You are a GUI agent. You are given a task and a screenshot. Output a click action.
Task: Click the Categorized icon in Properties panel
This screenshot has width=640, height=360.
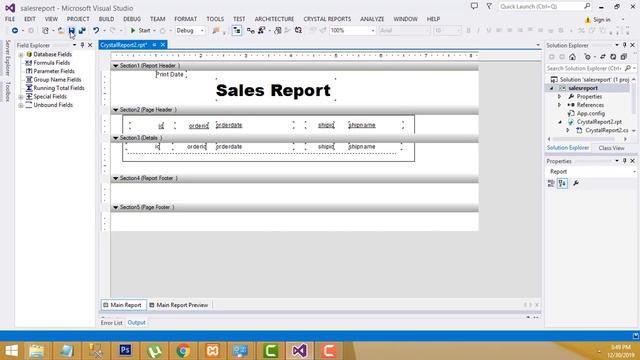pos(551,183)
